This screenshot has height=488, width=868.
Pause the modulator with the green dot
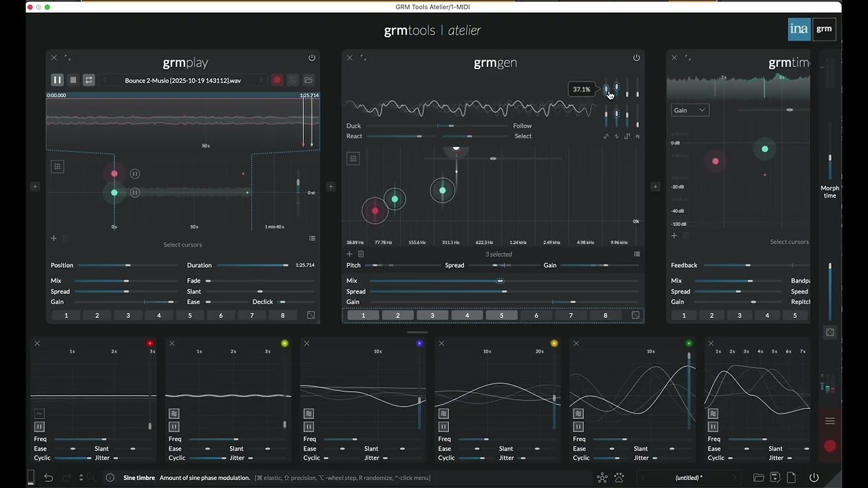[x=578, y=426]
